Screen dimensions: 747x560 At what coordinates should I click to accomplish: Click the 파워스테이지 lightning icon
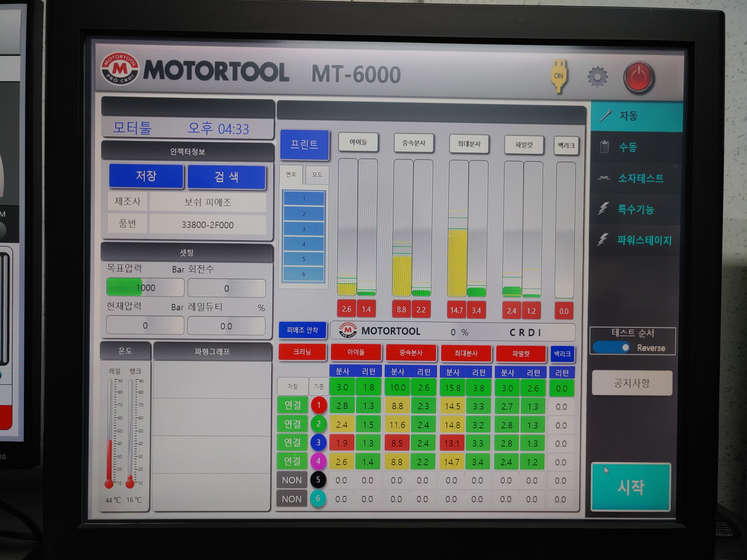(603, 240)
